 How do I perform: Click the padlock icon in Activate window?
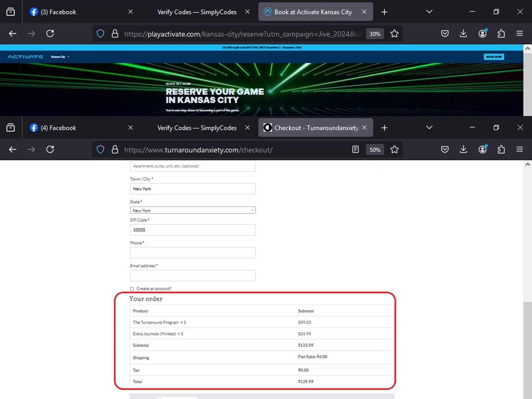115,34
